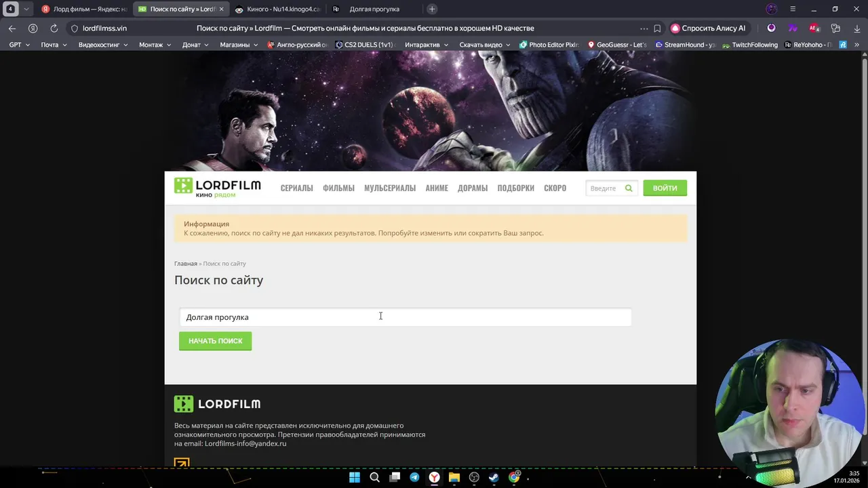Show hidden system tray icons
The width and height of the screenshot is (868, 488).
coord(749,477)
